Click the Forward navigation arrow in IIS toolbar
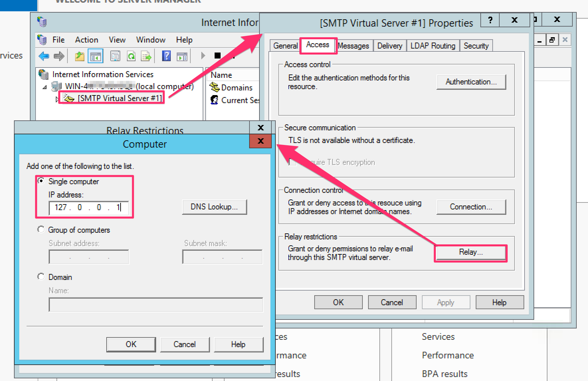Viewport: 588px width, 381px height. coord(59,56)
